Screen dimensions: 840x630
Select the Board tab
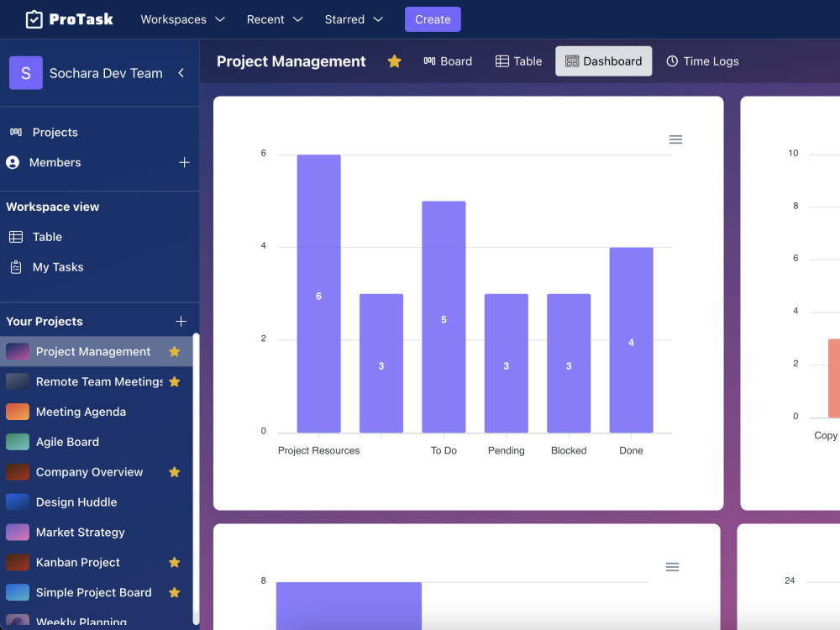click(x=448, y=60)
